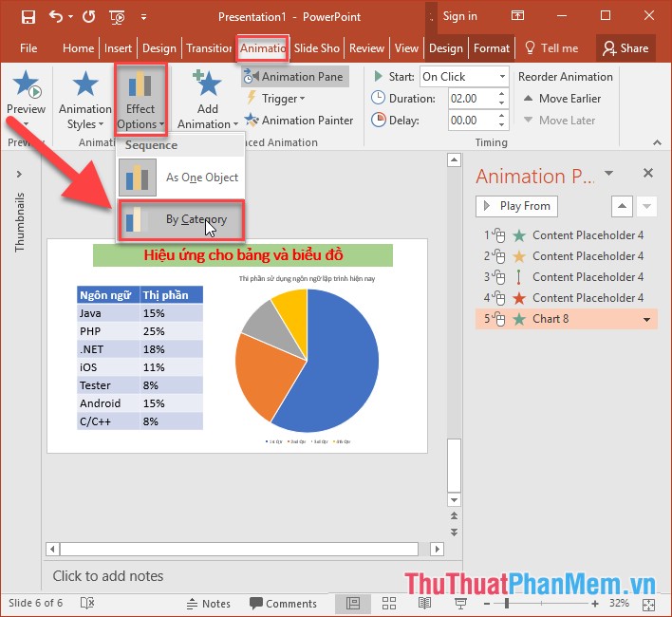Collapse the ribbon with caret
The height and width of the screenshot is (617, 672).
[657, 142]
